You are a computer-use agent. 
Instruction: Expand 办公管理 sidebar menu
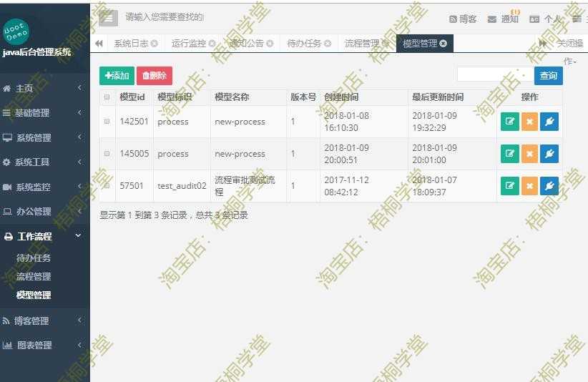click(x=44, y=212)
